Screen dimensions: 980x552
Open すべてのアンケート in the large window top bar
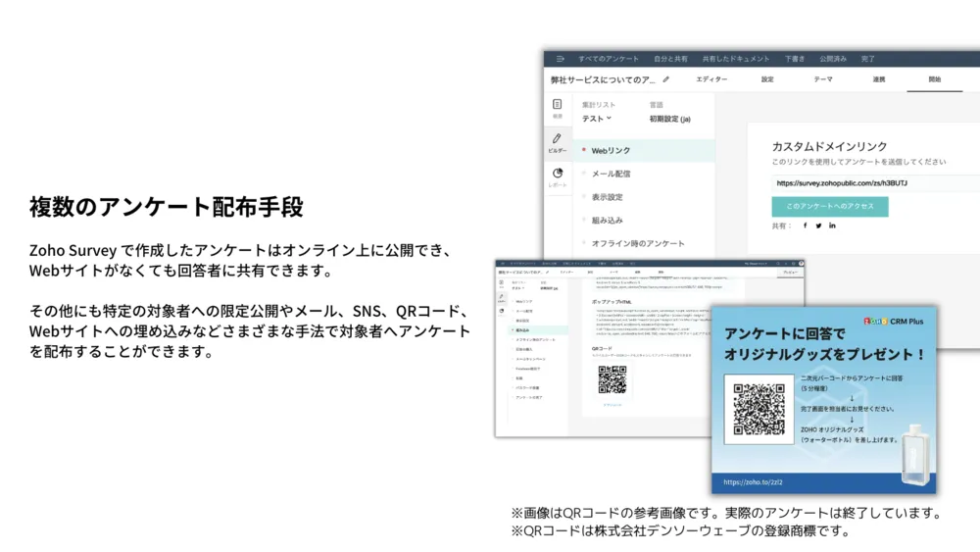609,59
